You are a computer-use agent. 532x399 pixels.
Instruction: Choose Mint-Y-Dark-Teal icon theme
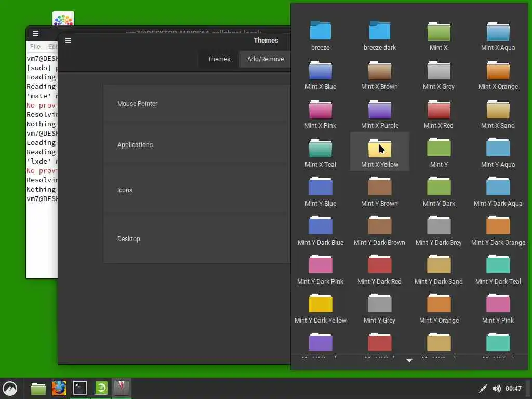pyautogui.click(x=498, y=270)
